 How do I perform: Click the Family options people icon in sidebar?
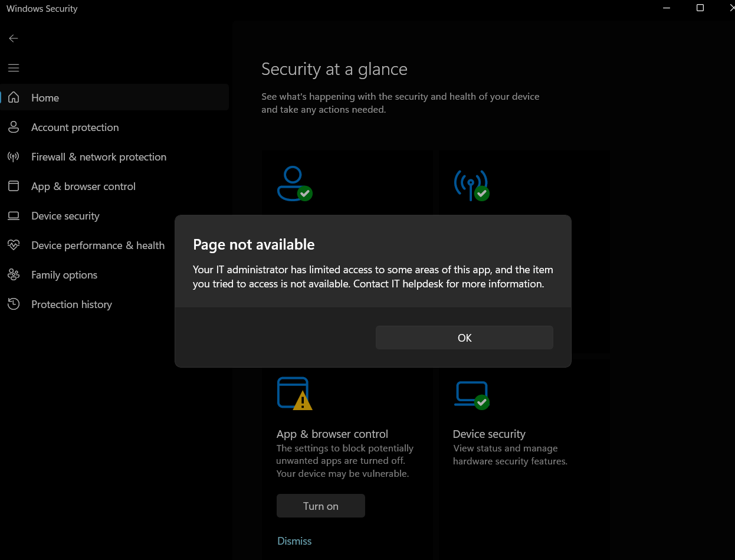[x=14, y=274]
